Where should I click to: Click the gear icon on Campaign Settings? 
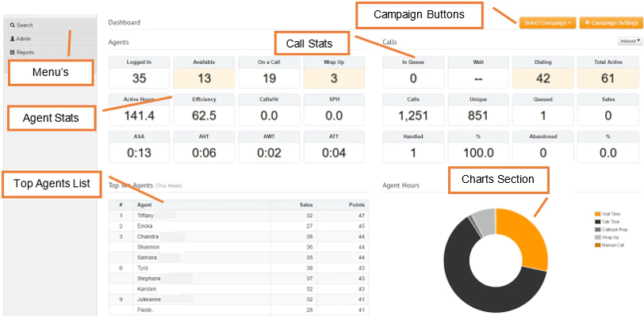tap(588, 23)
